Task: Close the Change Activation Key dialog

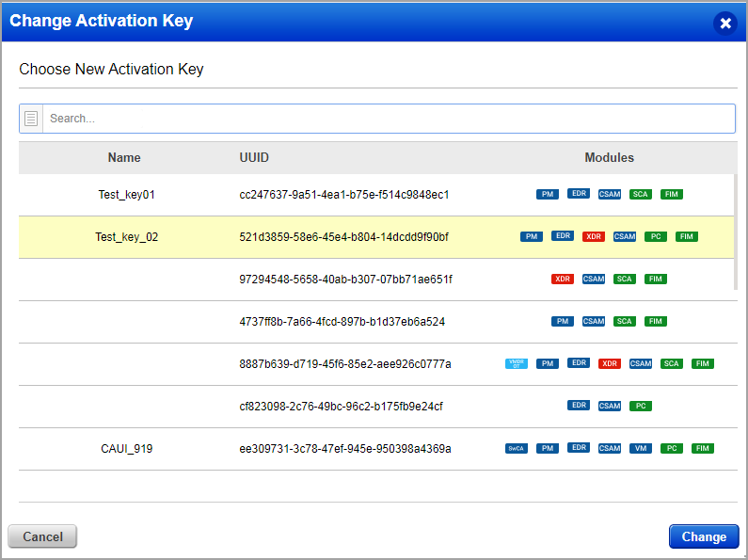Action: (x=725, y=23)
